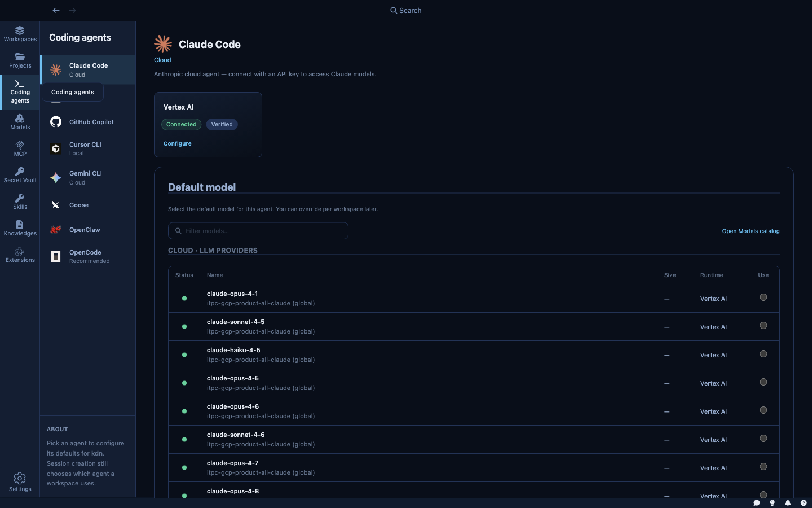Image resolution: width=812 pixels, height=508 pixels.
Task: Use claude-opus-4-5 as default model
Action: (764, 382)
